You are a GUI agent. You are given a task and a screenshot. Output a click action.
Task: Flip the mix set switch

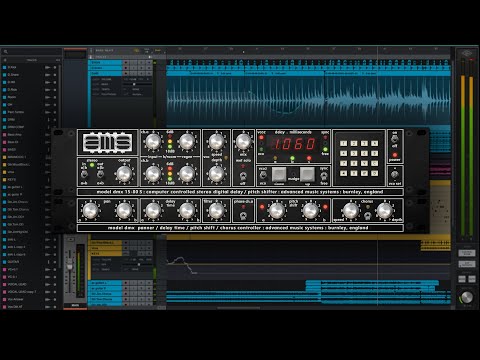coord(395,174)
